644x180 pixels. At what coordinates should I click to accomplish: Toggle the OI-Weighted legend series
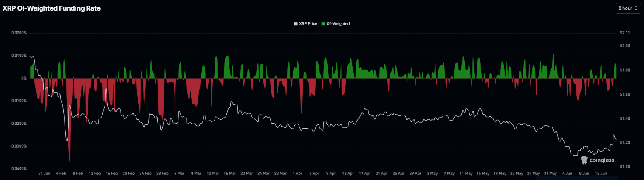pos(335,24)
